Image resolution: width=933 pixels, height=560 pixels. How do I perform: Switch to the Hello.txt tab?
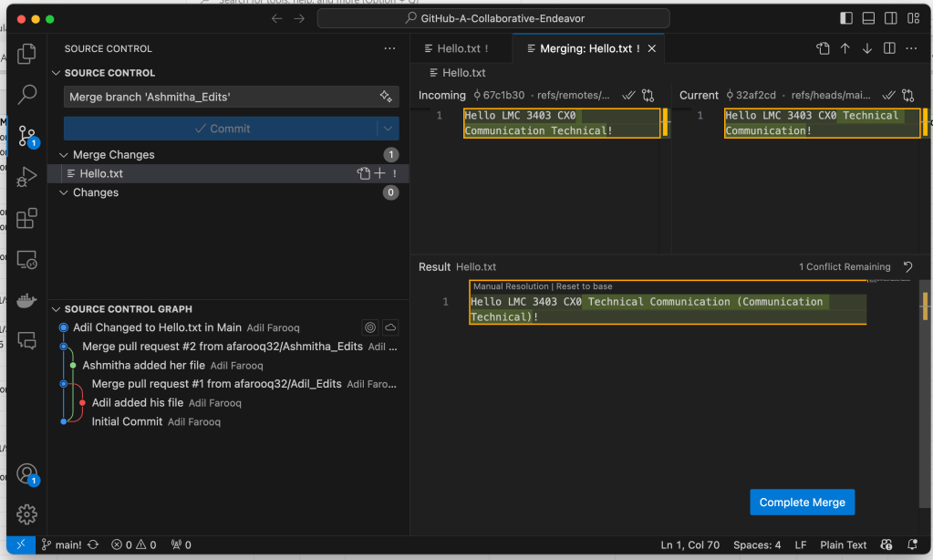461,48
